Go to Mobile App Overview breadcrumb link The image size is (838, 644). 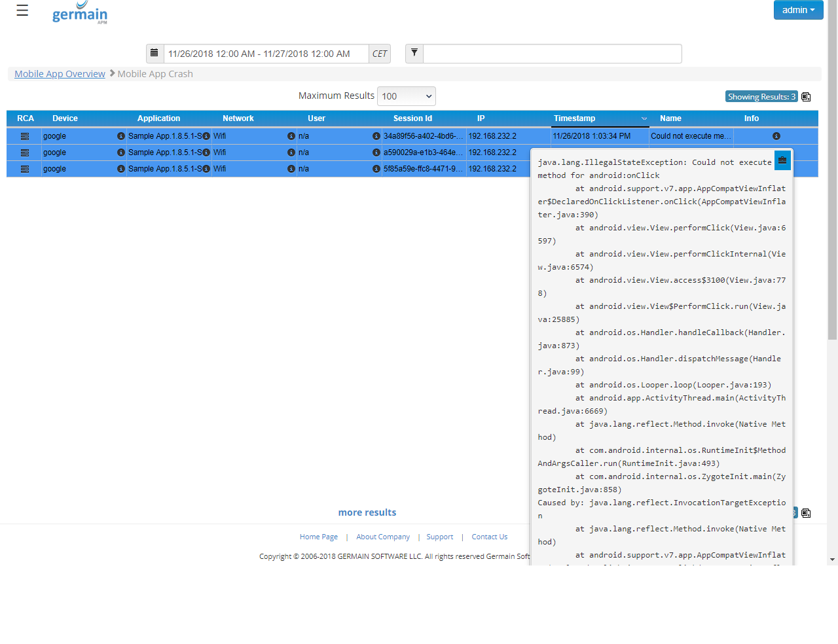pos(60,74)
